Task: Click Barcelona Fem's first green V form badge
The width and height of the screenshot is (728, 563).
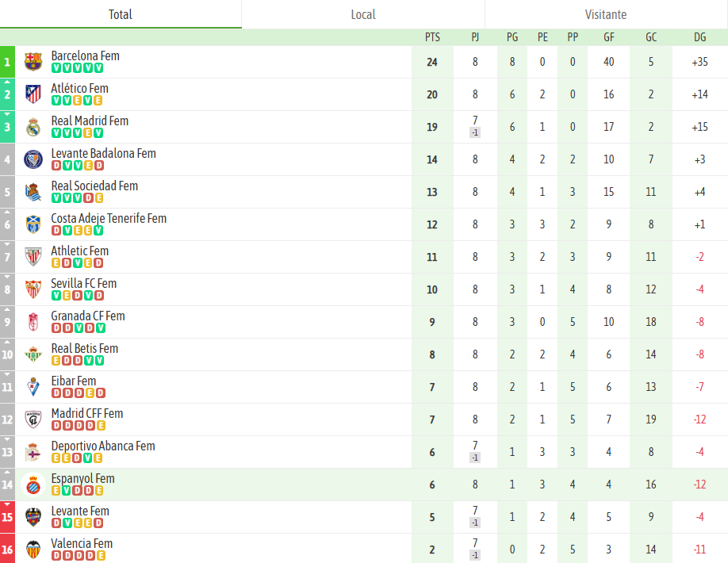Action: point(56,68)
